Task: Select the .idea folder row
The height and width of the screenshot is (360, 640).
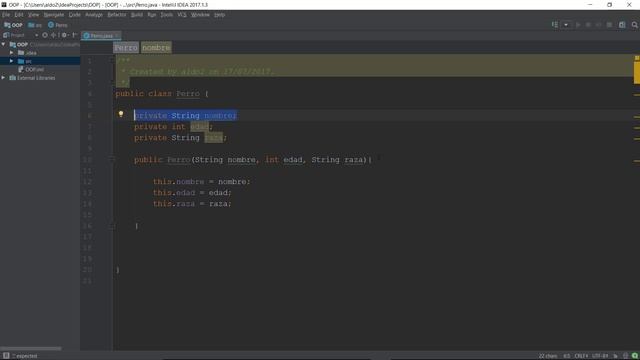Action: pyautogui.click(x=40, y=53)
